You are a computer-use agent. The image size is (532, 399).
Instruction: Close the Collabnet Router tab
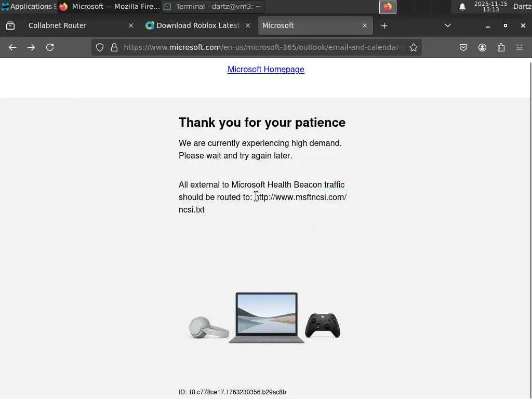[130, 25]
